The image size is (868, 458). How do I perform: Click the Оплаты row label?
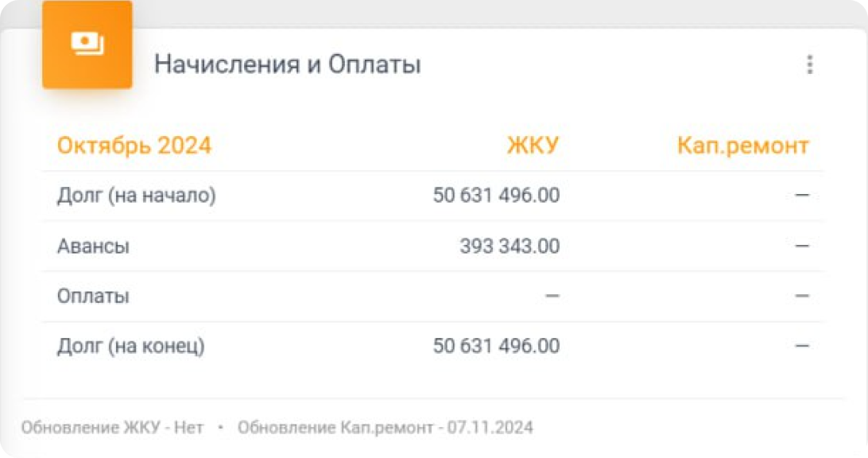[93, 297]
